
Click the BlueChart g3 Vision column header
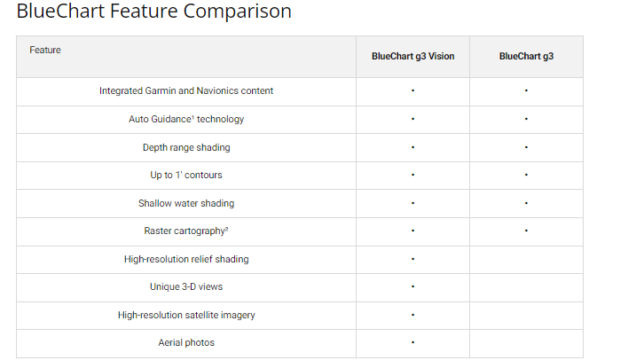(x=412, y=57)
